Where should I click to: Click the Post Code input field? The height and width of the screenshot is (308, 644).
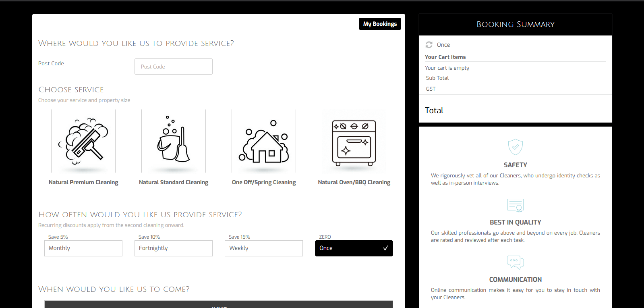tap(174, 67)
